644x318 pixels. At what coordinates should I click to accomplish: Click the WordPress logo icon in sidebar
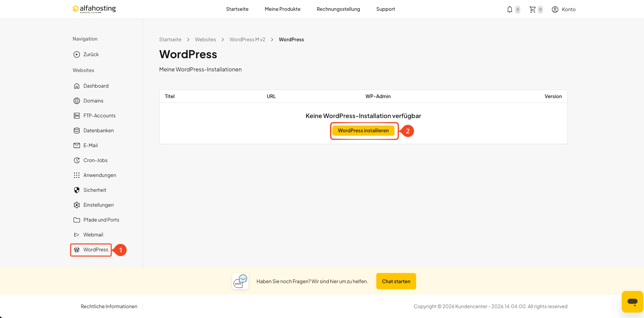tap(77, 250)
